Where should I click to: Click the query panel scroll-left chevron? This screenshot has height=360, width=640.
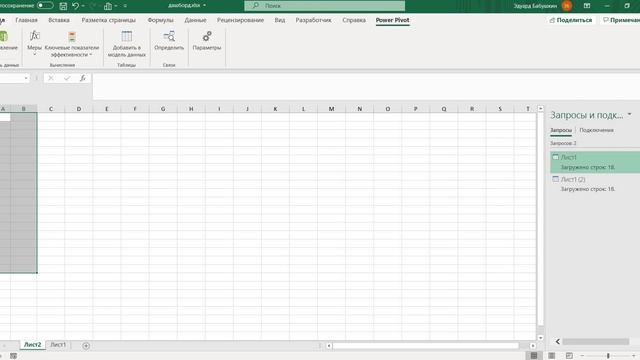tap(558, 341)
